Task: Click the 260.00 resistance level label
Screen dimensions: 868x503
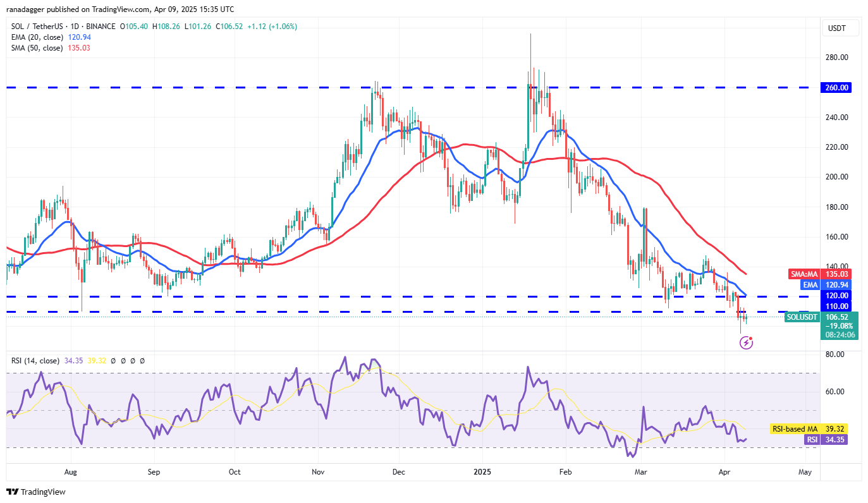Action: click(x=835, y=88)
